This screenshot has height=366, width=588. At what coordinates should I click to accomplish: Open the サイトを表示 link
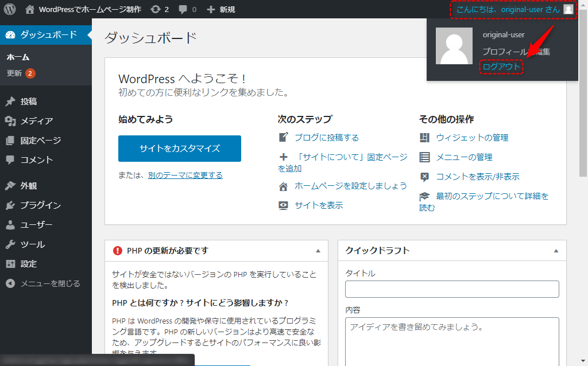(x=319, y=205)
